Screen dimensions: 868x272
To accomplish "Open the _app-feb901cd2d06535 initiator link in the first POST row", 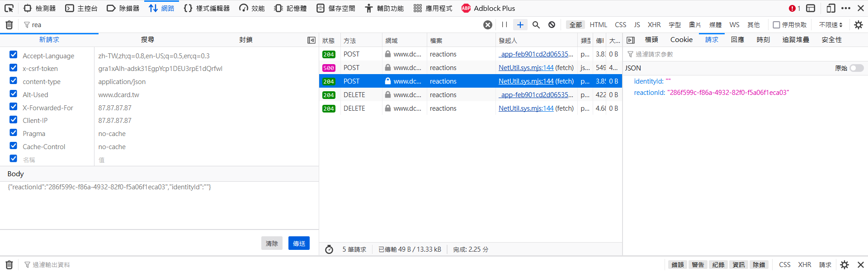I will click(536, 54).
